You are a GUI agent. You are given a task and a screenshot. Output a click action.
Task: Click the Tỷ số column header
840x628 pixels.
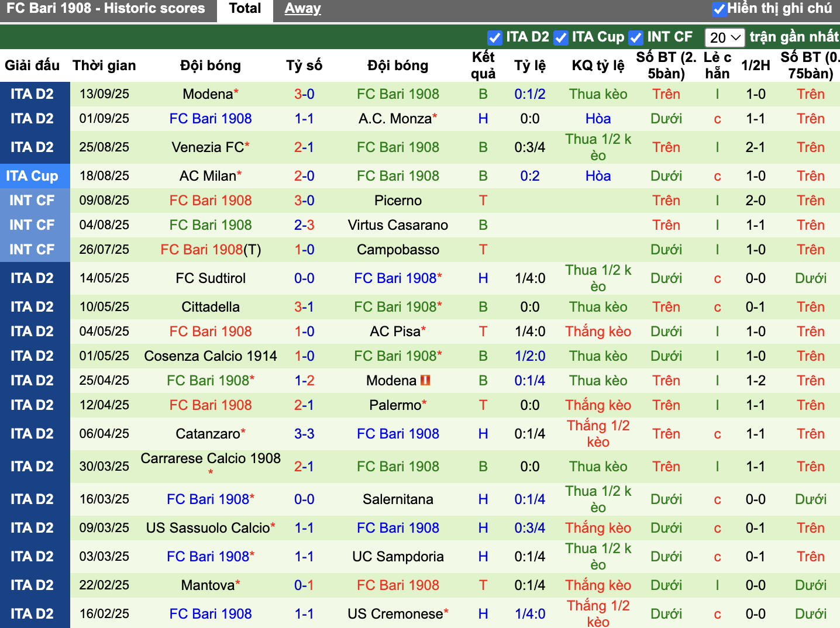coord(304,65)
